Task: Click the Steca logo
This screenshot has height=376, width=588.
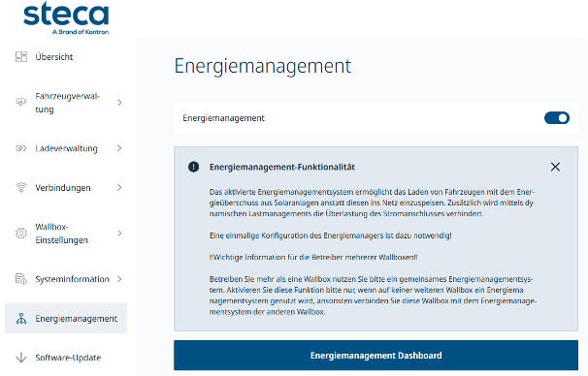Action: pyautogui.click(x=66, y=18)
